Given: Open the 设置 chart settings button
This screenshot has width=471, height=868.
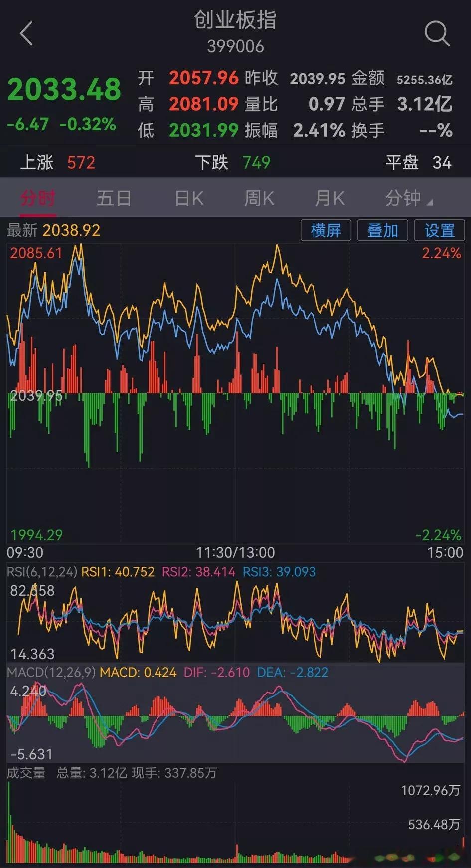Looking at the screenshot, I should click(x=439, y=230).
